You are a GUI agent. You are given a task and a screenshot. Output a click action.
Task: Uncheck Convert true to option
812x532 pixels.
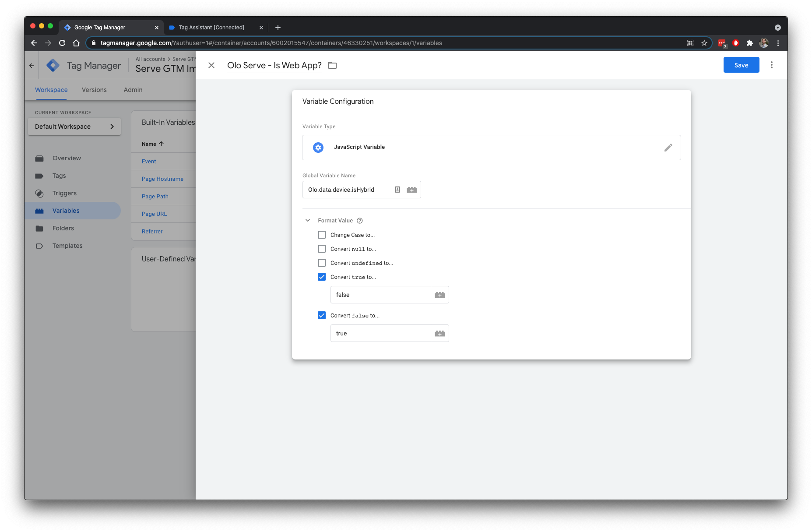pos(322,277)
